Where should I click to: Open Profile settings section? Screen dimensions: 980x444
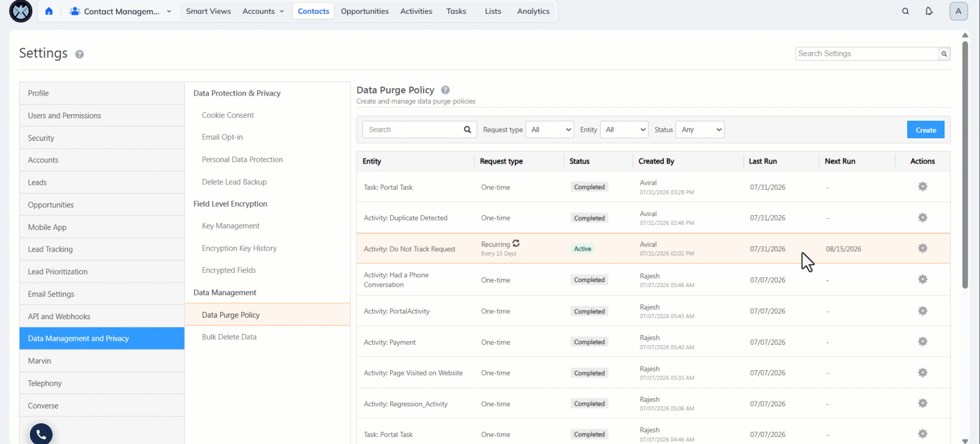click(x=102, y=93)
